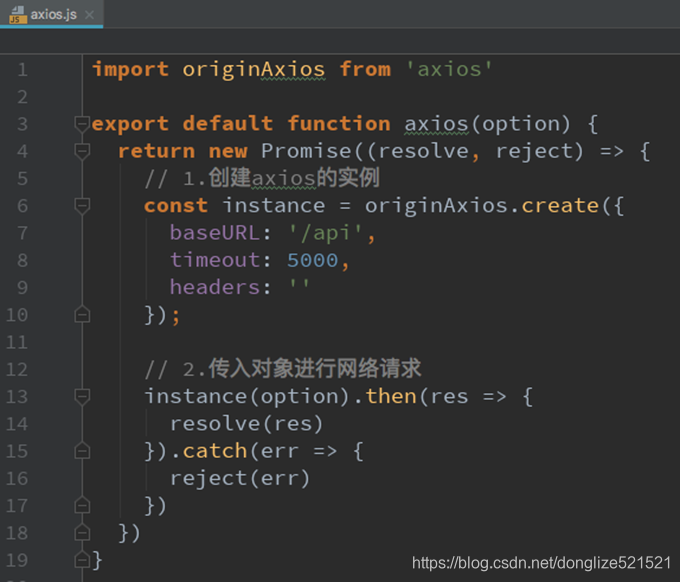Screen dimensions: 680x582
Task: Click the 'default' keyword on line 3
Action: coord(228,124)
